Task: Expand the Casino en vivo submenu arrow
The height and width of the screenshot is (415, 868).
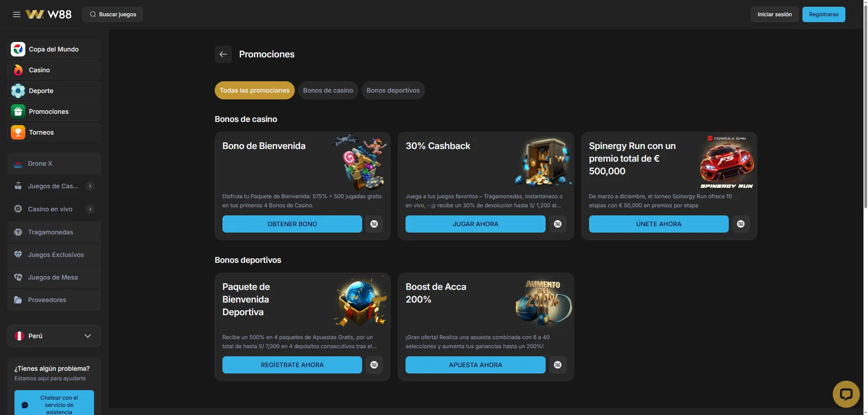Action: coord(90,209)
